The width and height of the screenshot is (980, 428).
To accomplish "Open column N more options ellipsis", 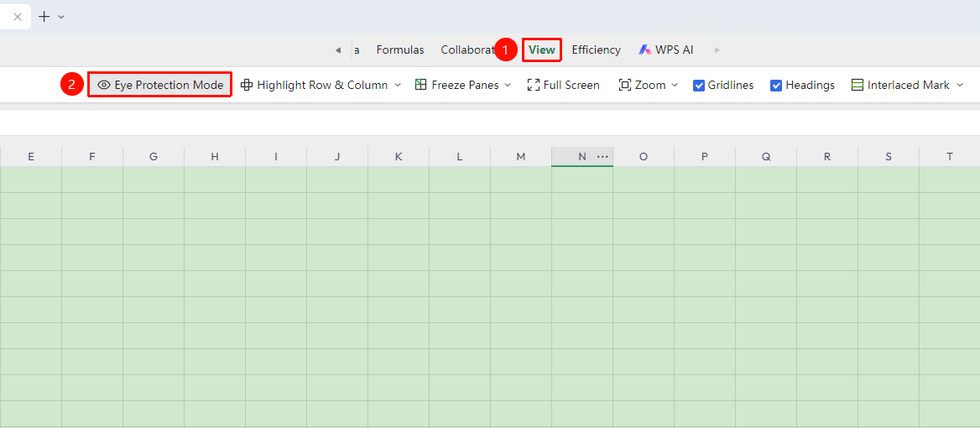I will [x=602, y=157].
